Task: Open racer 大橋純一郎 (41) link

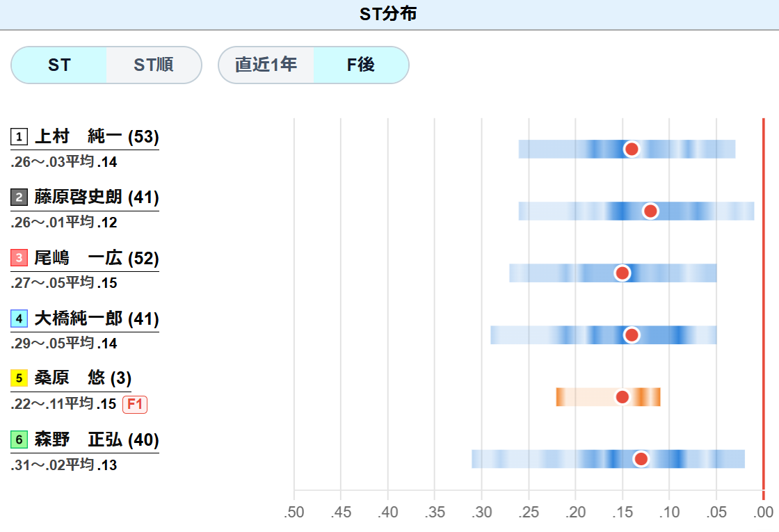Action: (x=97, y=319)
